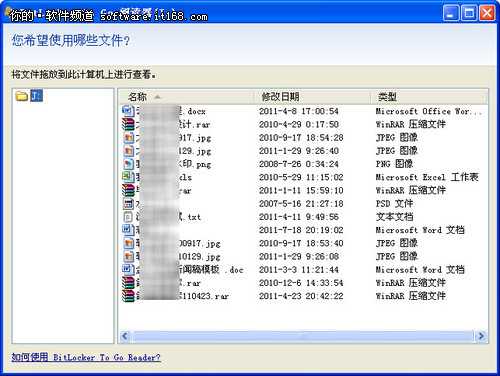Image resolution: width=500 pixels, height=376 pixels.
Task: Click the horizontal scrollbar left arrow
Action: (125, 336)
